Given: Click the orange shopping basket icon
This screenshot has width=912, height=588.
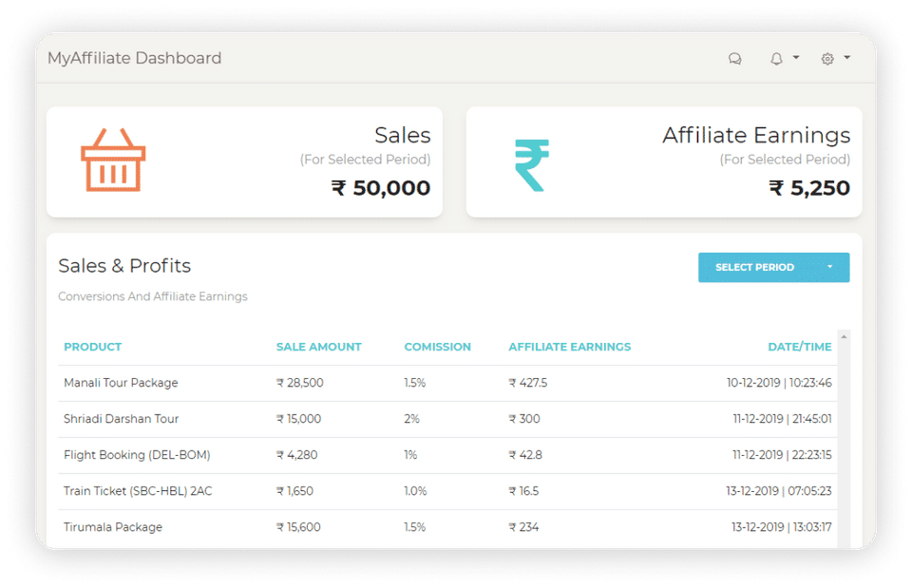Looking at the screenshot, I should [113, 161].
